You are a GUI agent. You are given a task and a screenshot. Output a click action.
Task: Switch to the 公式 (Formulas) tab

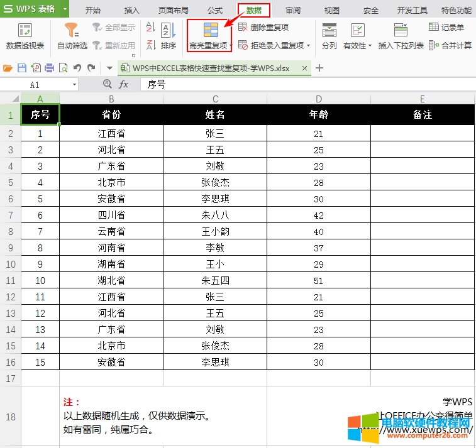pos(215,10)
